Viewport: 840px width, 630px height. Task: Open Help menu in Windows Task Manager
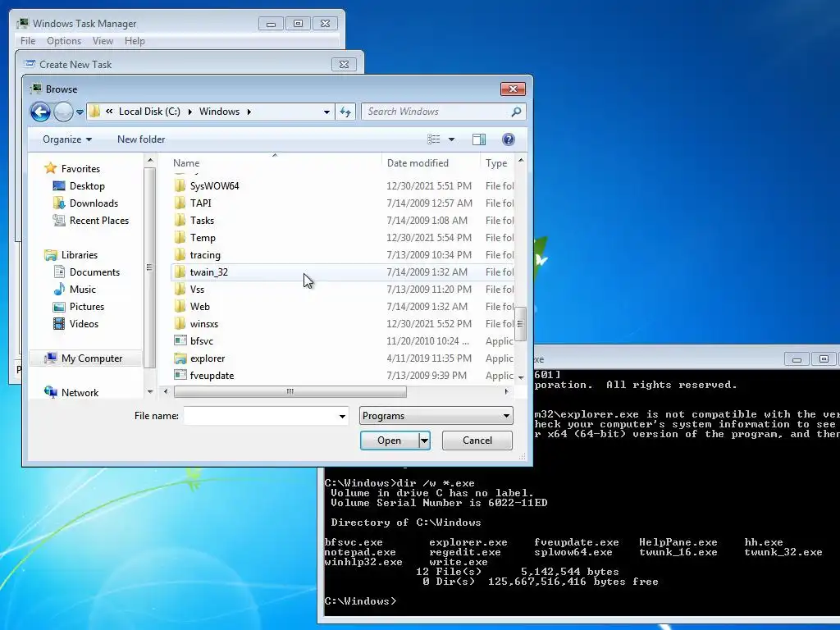click(x=135, y=41)
